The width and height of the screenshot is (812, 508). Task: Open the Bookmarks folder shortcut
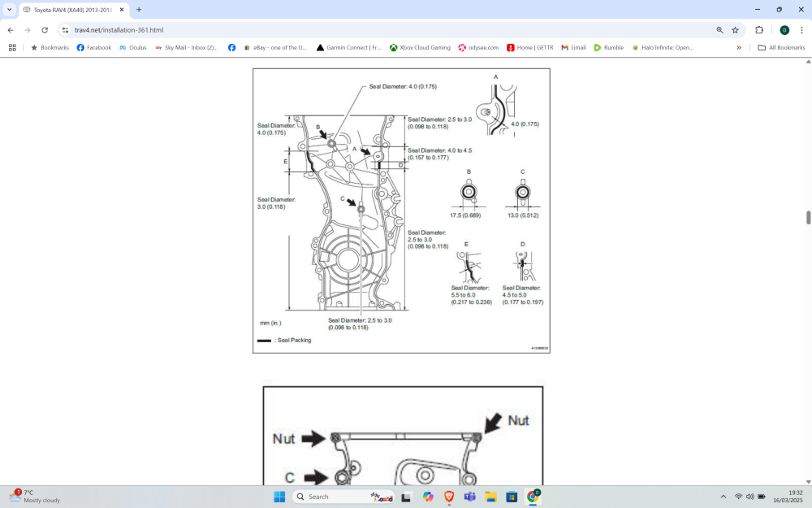pyautogui.click(x=50, y=47)
